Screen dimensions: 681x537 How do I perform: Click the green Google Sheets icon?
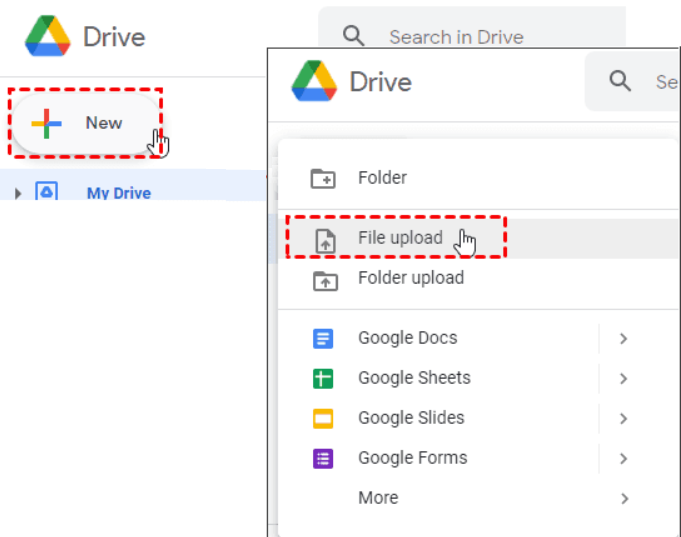pos(323,378)
